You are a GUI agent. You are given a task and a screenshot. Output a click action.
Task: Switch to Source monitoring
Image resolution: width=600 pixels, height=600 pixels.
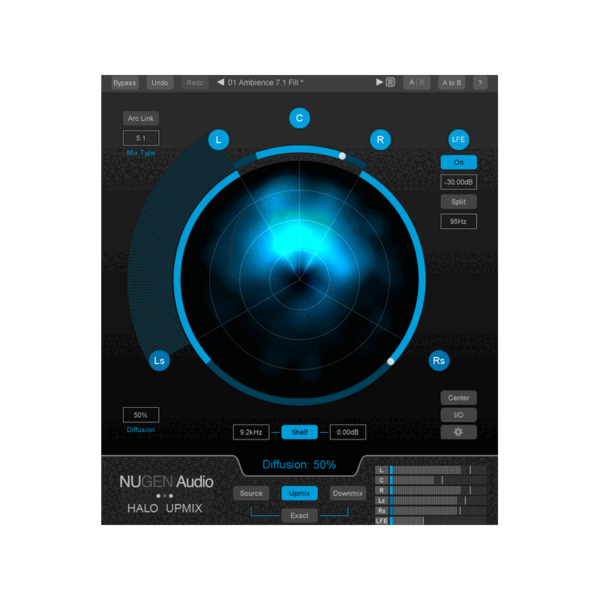point(251,493)
